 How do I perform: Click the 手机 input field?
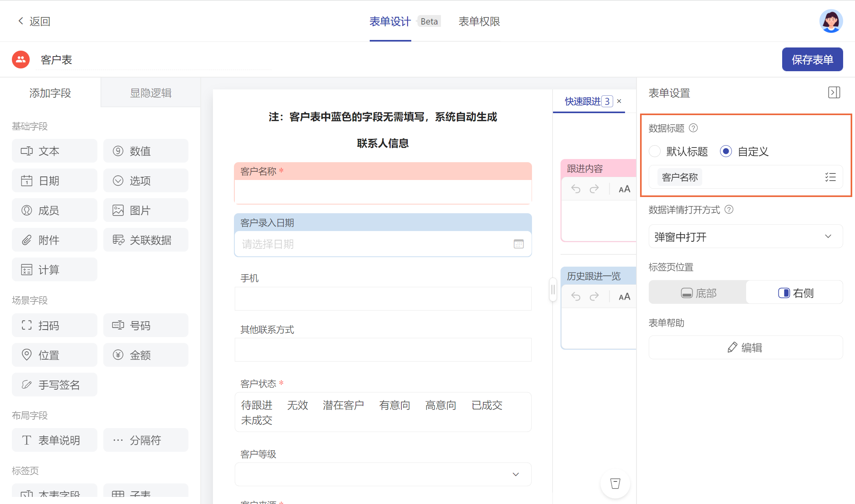point(383,299)
